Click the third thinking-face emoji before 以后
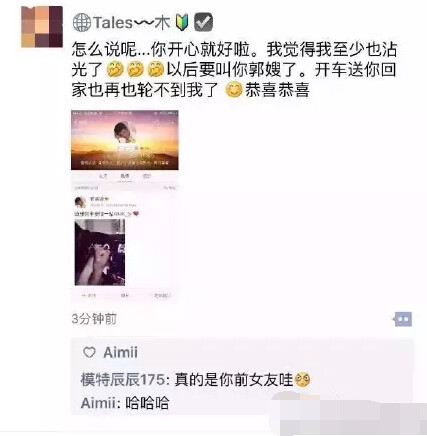Viewport: 427px width, 436px height. tap(156, 69)
